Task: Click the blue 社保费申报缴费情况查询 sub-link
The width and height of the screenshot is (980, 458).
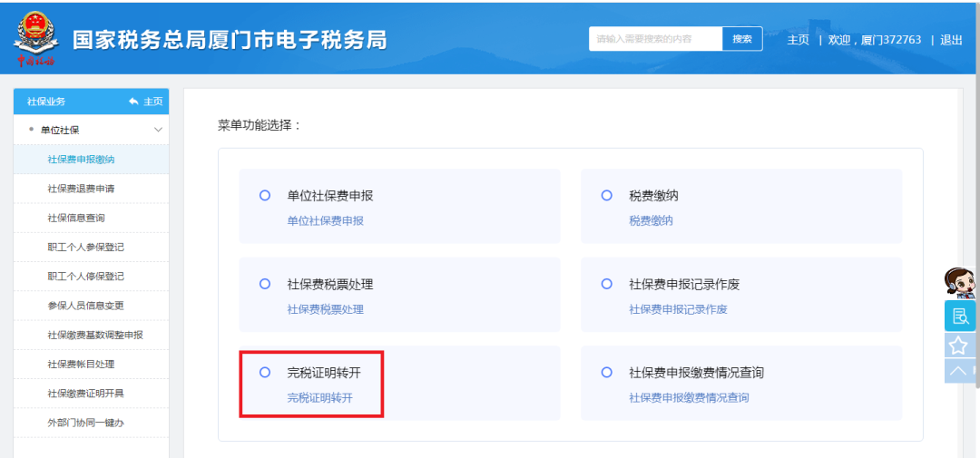Action: pos(689,398)
